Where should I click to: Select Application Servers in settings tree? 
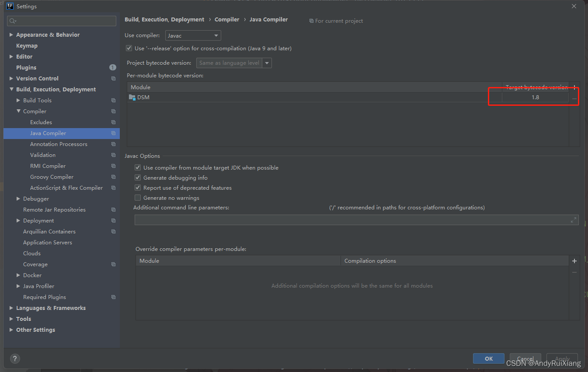pyautogui.click(x=48, y=242)
